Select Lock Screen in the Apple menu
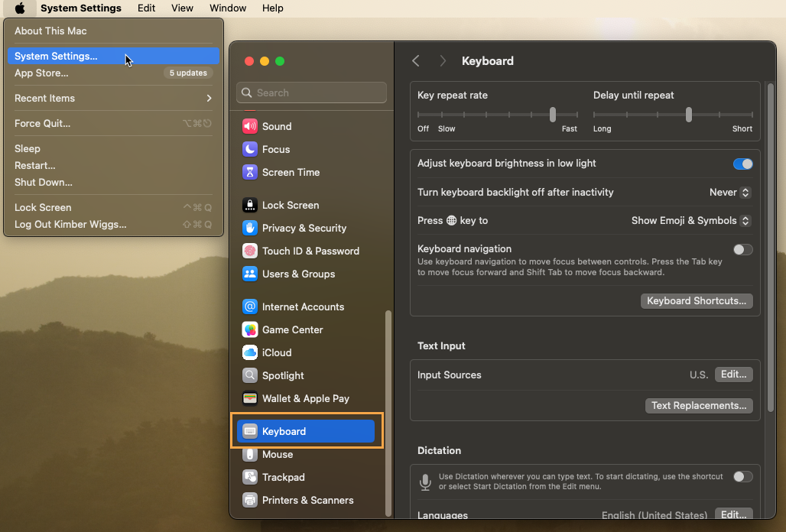This screenshot has height=532, width=786. coord(113,207)
